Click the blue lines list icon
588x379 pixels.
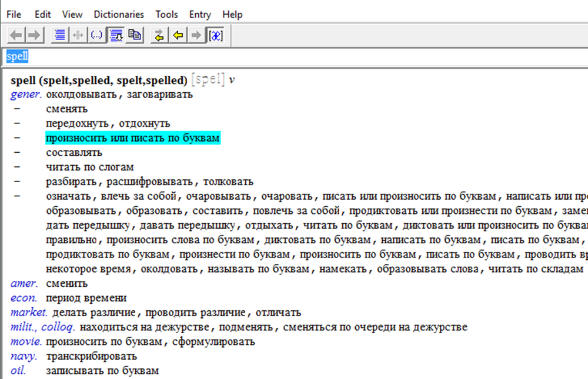point(59,36)
